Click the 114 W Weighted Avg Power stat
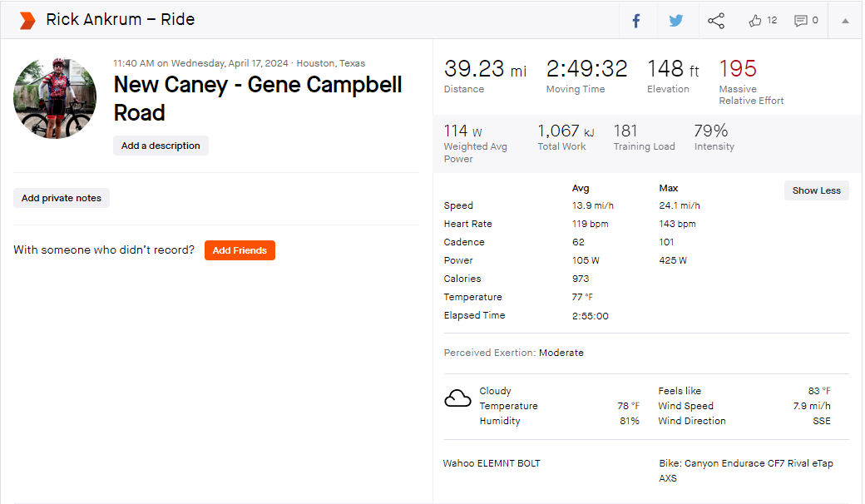The width and height of the screenshot is (865, 504). click(476, 143)
